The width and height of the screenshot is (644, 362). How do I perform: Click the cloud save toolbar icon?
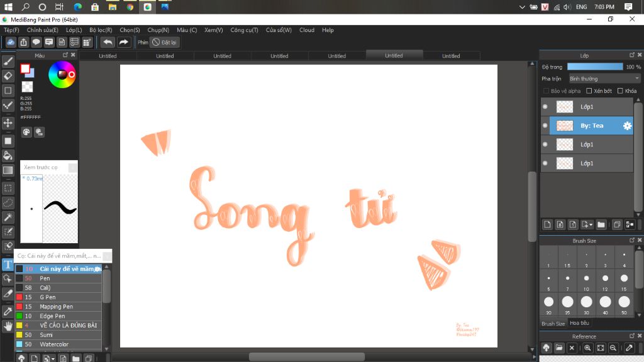click(x=11, y=42)
